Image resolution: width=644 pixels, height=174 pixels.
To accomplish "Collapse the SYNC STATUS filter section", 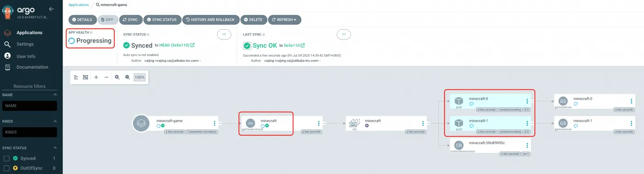I will click(x=55, y=148).
